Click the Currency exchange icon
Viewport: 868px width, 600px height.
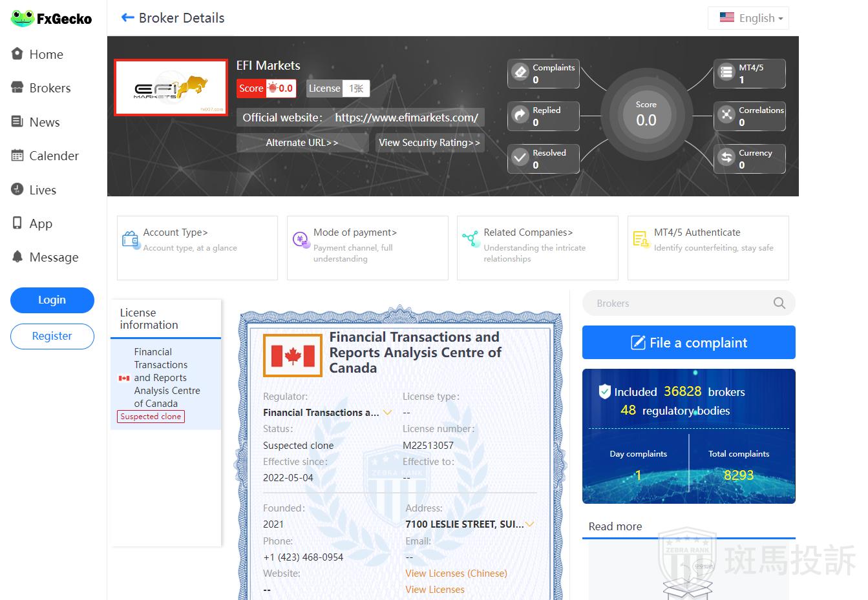726,158
